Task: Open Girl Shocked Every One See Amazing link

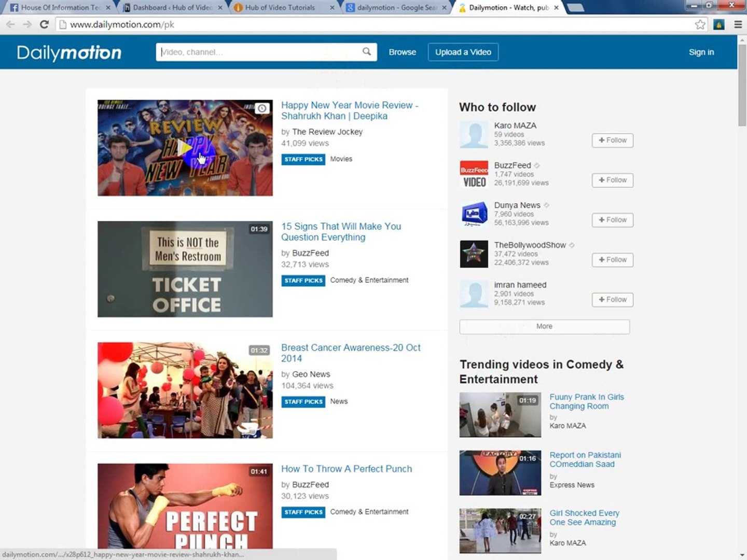Action: coord(584,517)
